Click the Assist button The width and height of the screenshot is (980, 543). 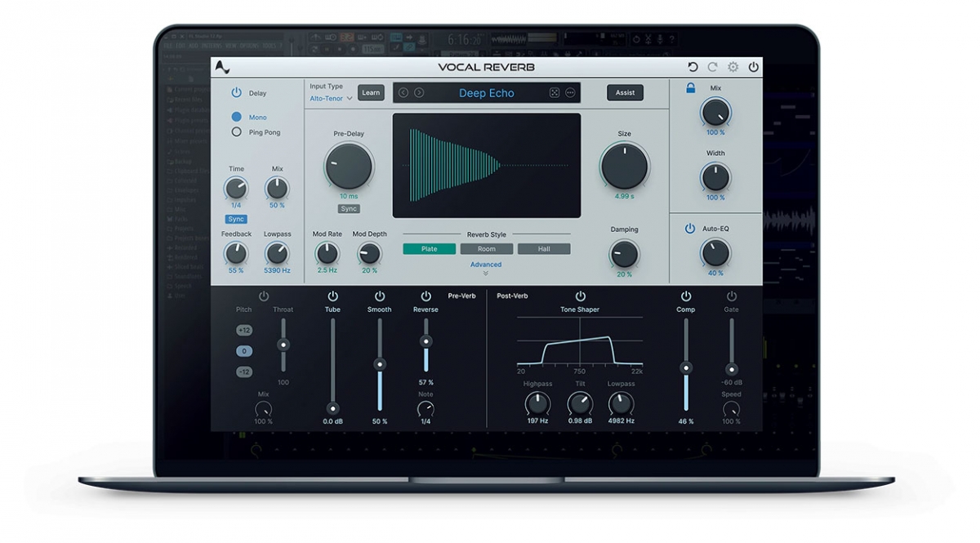[x=626, y=92]
